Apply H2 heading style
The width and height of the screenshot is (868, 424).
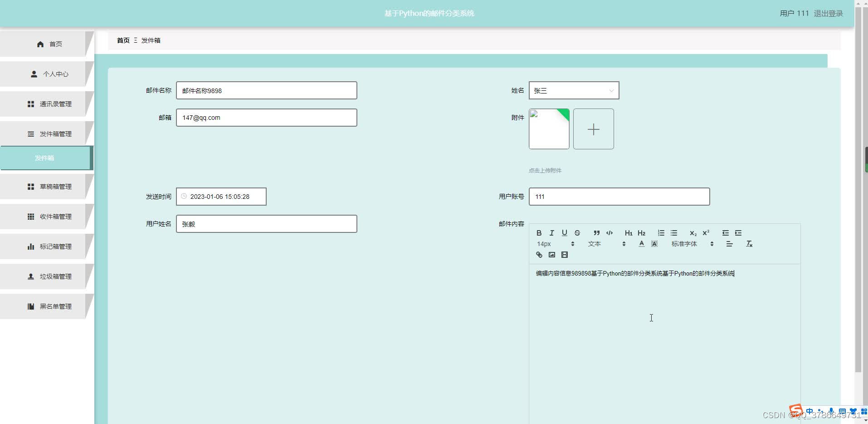point(641,233)
